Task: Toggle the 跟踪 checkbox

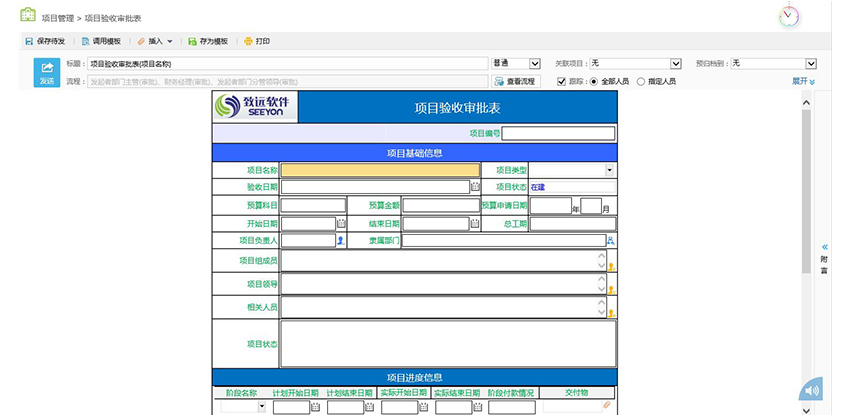Action: [x=562, y=82]
